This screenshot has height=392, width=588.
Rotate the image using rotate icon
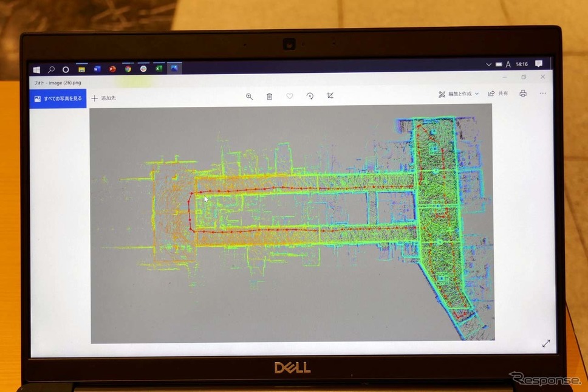310,96
